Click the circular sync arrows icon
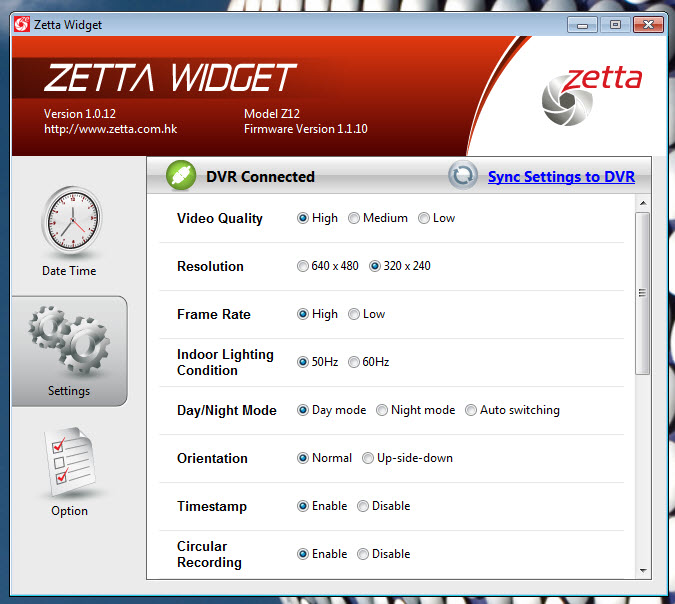 tap(463, 176)
